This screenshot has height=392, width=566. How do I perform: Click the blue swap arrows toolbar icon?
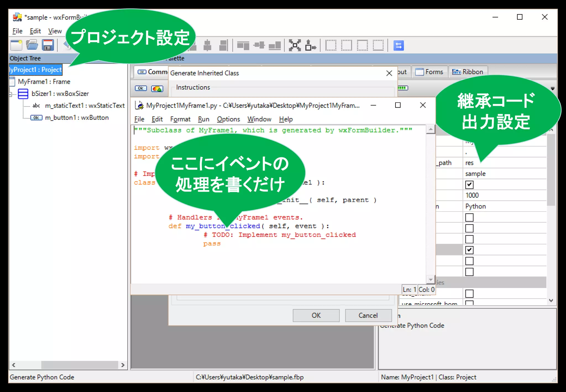point(399,45)
